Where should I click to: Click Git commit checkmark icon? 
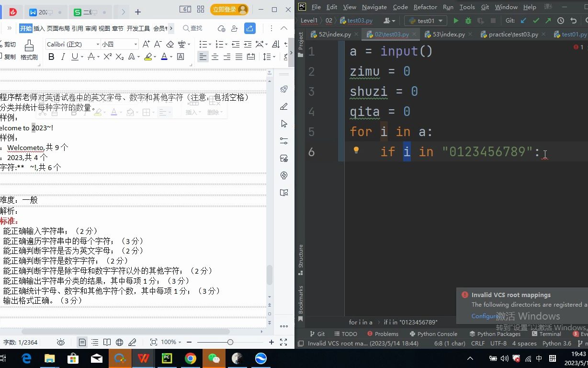(536, 21)
